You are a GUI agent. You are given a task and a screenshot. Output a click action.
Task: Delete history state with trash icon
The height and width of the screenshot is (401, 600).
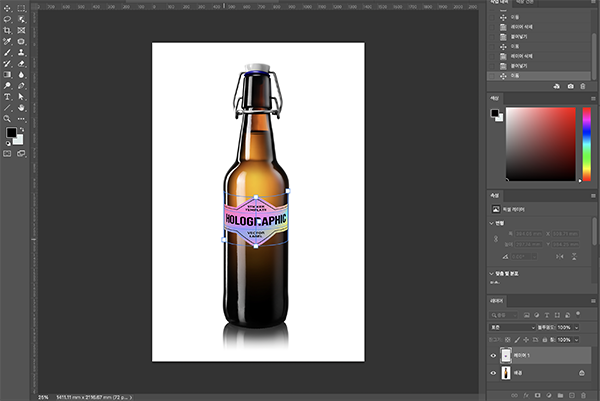coord(583,87)
